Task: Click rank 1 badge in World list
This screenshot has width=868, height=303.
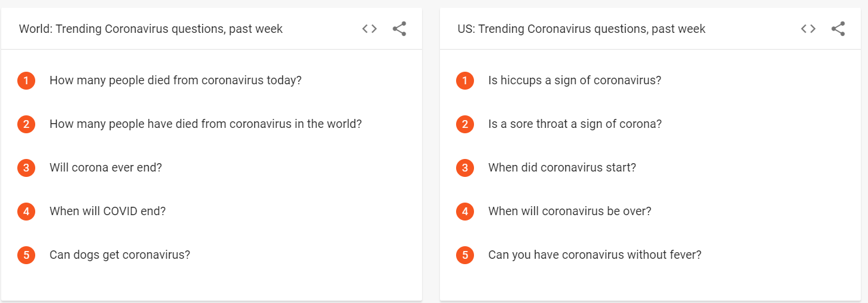Action: pyautogui.click(x=26, y=80)
